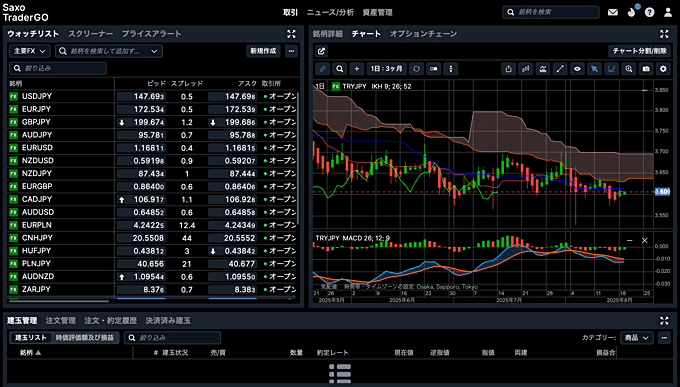680x387 pixels.
Task: Click the 銘柄を検索 search field
Action: tap(551, 12)
